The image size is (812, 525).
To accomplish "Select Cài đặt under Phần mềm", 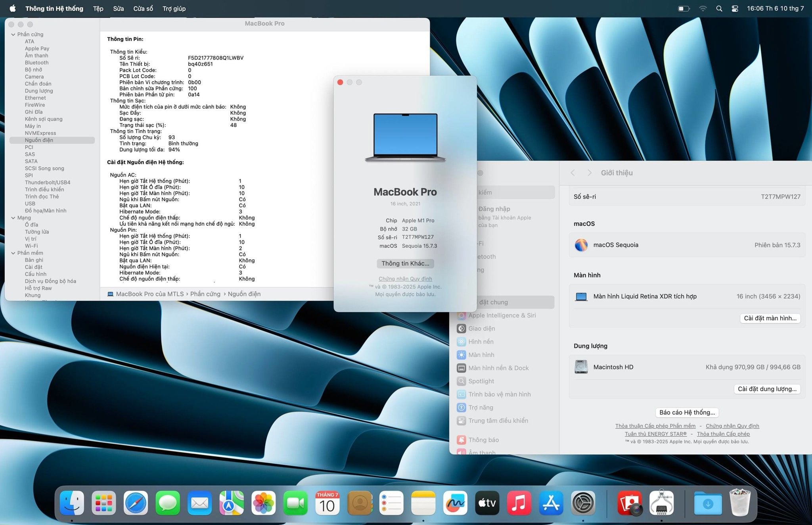I will pos(33,267).
